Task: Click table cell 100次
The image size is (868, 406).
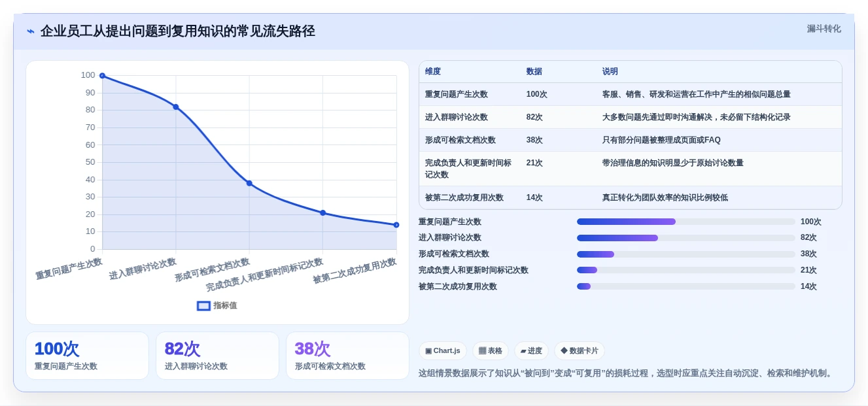Action: [x=536, y=94]
